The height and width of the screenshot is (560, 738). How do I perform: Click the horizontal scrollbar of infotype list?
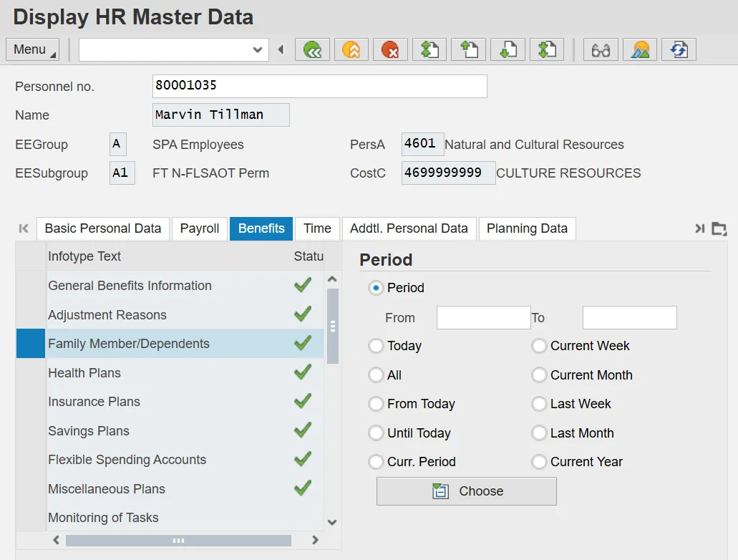click(179, 541)
